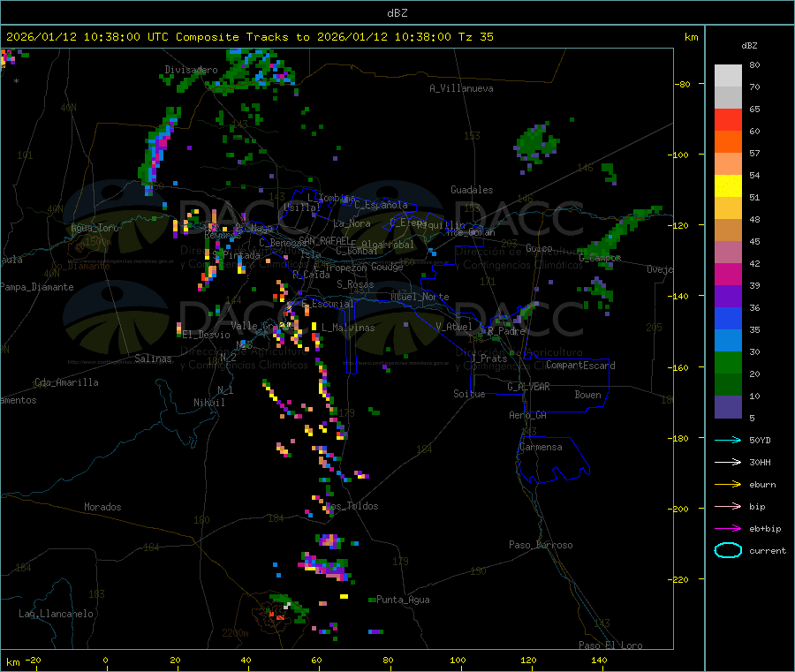Click the white 30HM arrow in the legend

pyautogui.click(x=728, y=462)
